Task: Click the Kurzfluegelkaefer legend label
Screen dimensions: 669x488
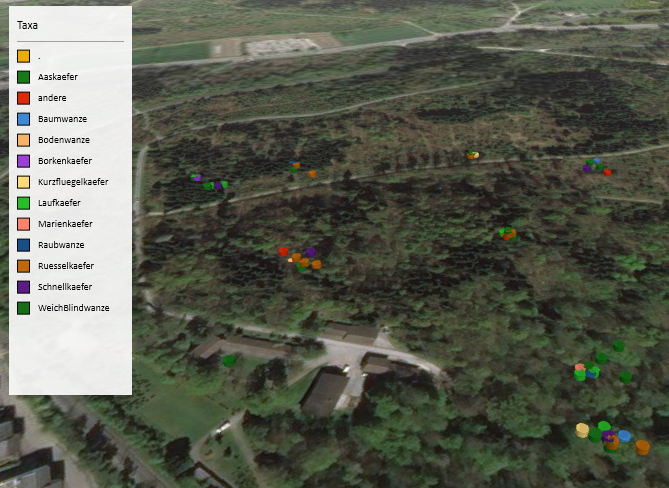Action: click(x=73, y=182)
